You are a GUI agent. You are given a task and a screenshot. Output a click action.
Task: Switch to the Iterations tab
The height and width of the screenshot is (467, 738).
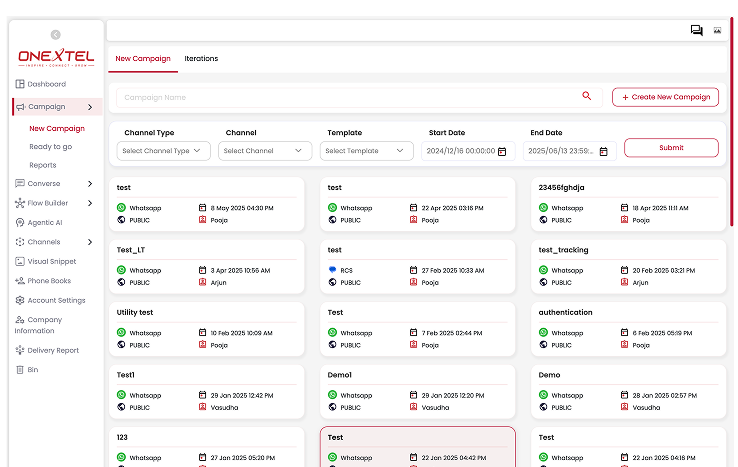click(201, 59)
